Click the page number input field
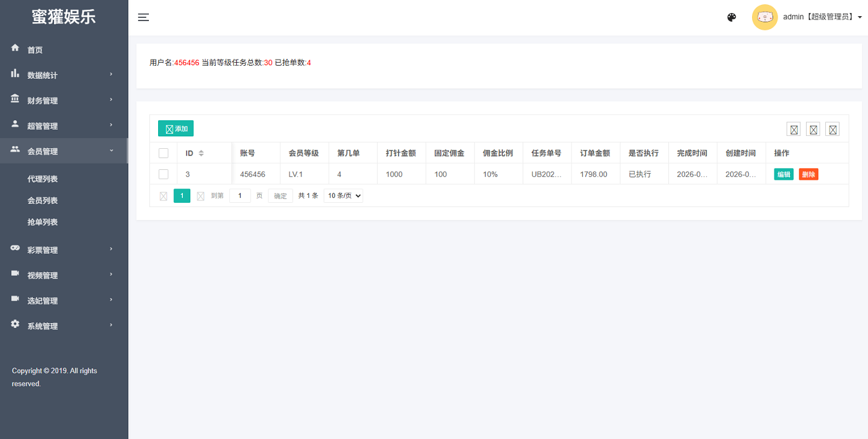This screenshot has height=439, width=868. click(240, 196)
